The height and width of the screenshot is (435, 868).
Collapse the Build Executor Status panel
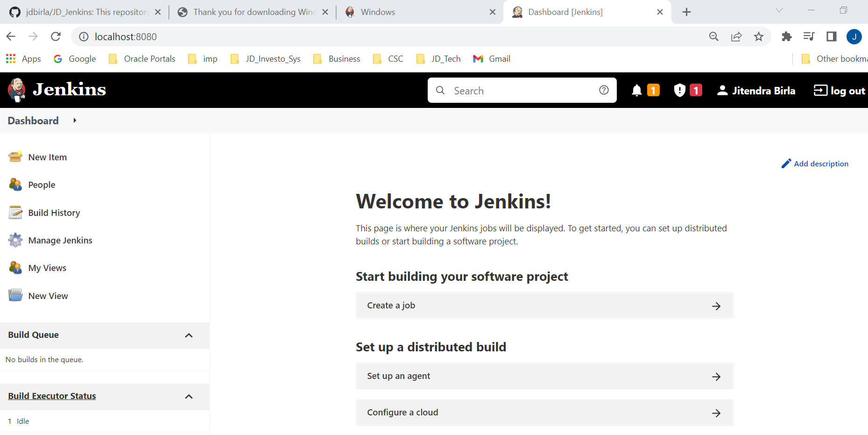tap(189, 397)
